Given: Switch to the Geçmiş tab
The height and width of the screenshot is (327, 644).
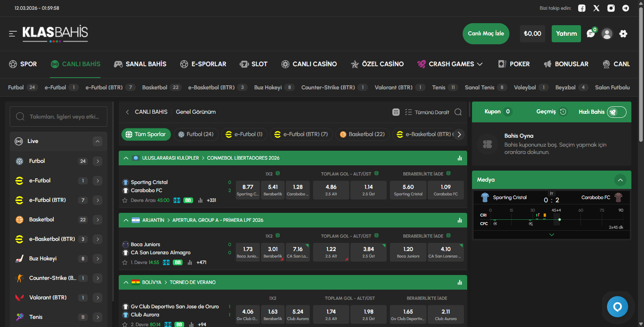Looking at the screenshot, I should [x=551, y=112].
